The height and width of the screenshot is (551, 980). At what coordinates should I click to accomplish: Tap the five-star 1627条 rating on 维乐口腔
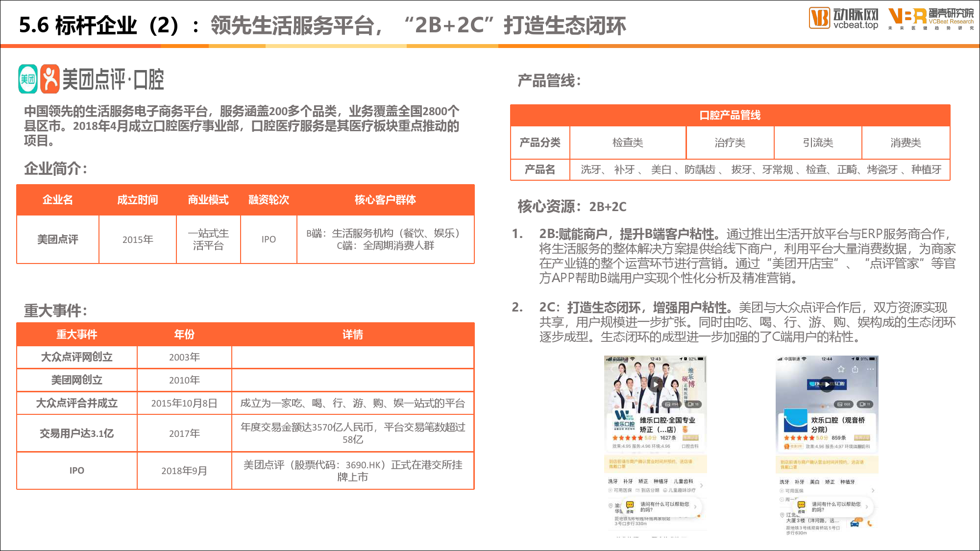click(x=644, y=438)
